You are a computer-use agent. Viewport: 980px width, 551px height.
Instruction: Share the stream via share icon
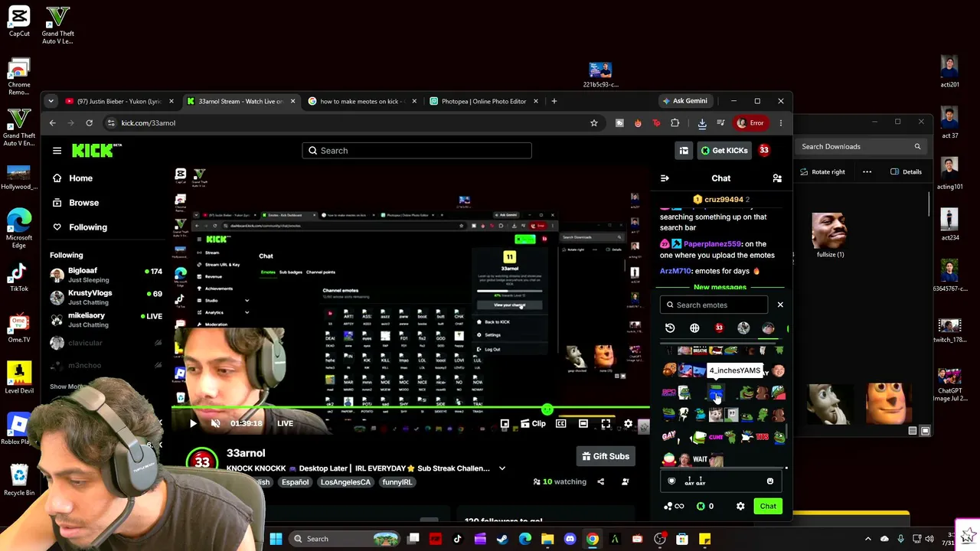(600, 482)
